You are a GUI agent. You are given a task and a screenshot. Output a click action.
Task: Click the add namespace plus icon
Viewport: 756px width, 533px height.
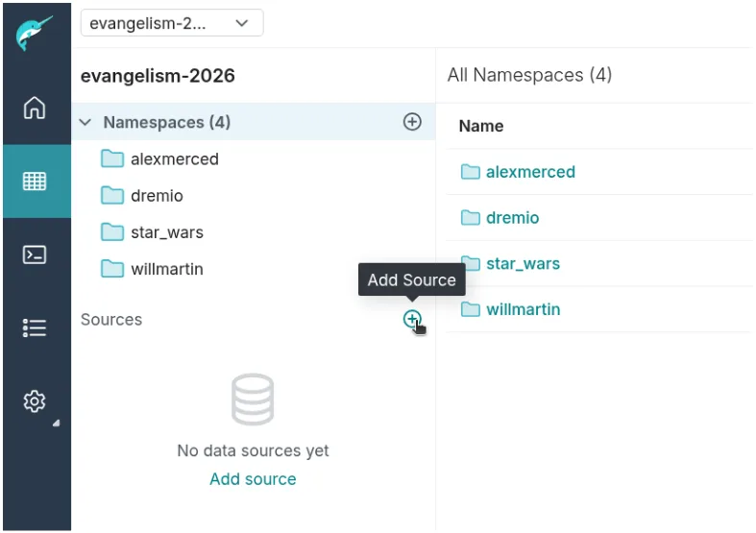pos(412,122)
